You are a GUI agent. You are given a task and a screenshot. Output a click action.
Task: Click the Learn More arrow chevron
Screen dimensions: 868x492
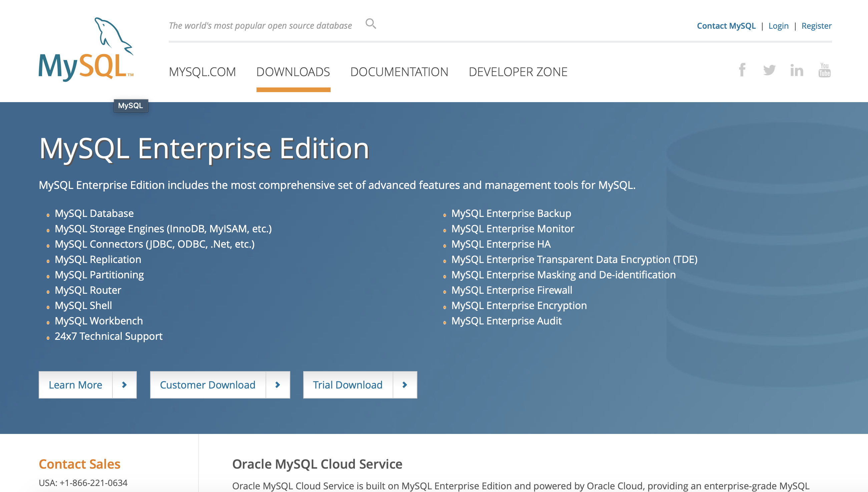pyautogui.click(x=124, y=385)
